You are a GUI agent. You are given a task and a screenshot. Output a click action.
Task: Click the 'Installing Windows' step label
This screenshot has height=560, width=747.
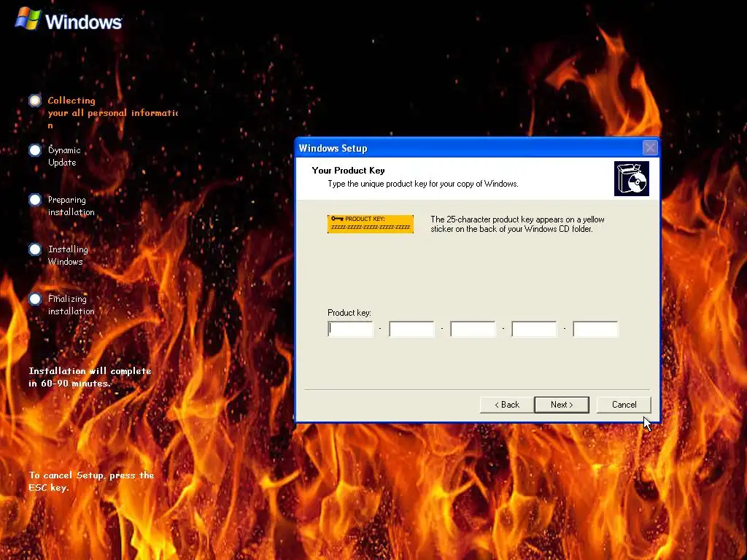(68, 255)
